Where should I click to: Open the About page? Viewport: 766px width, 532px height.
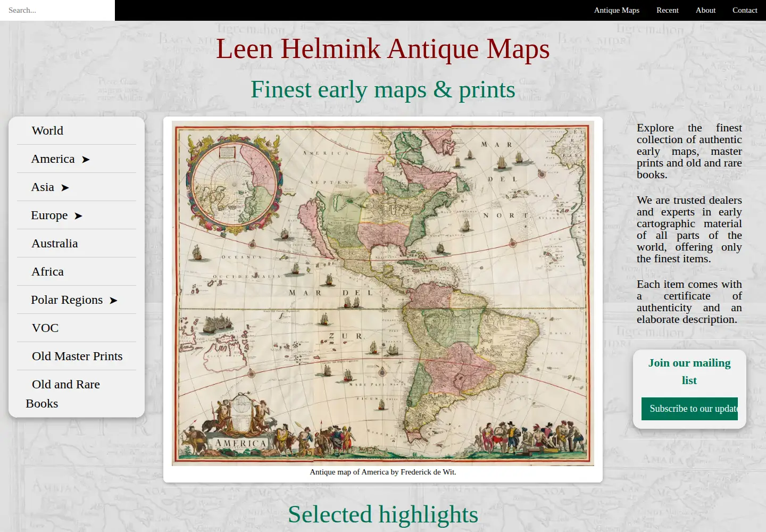[x=705, y=10]
